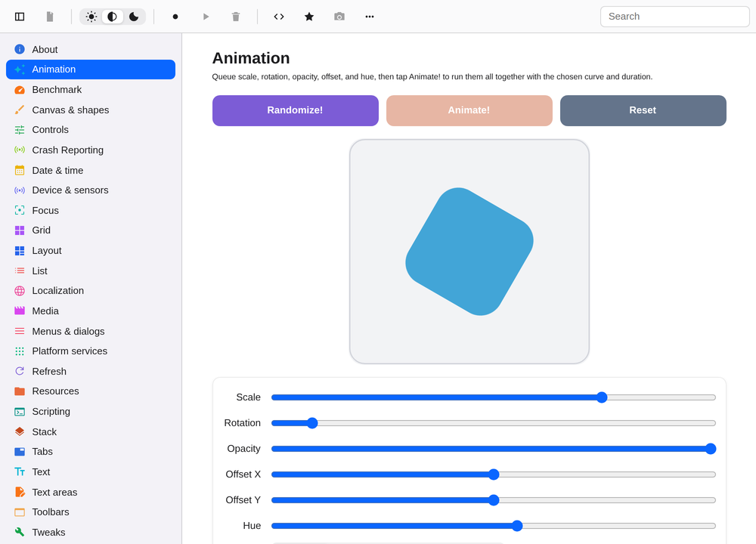Viewport: 756px width, 544px height.
Task: Switch to light theme sun icon
Action: click(91, 17)
